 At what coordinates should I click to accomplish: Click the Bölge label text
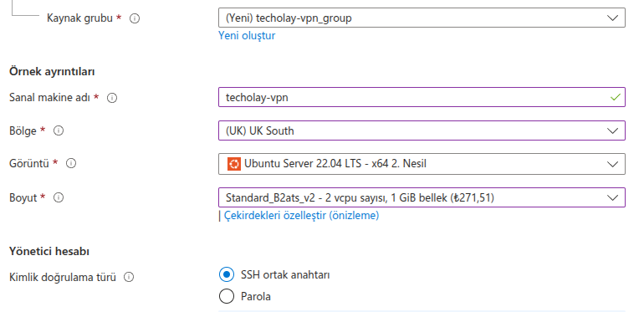tap(23, 131)
